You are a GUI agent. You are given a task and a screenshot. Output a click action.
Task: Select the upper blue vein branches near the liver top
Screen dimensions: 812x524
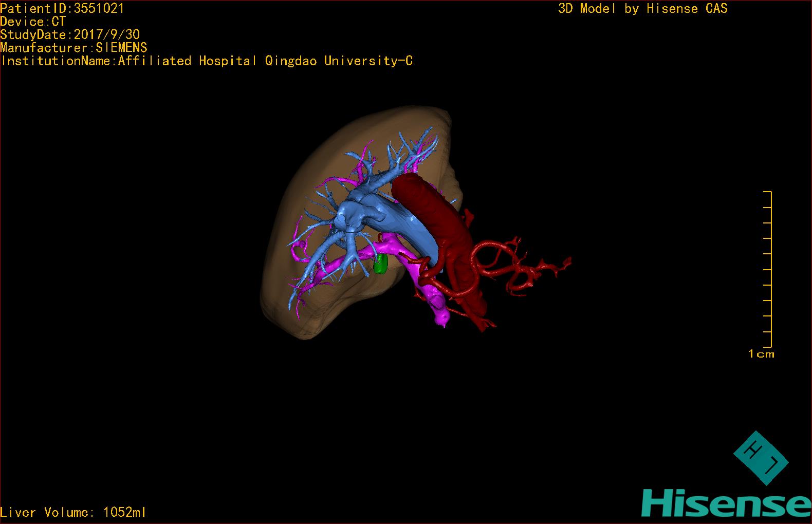click(x=411, y=149)
